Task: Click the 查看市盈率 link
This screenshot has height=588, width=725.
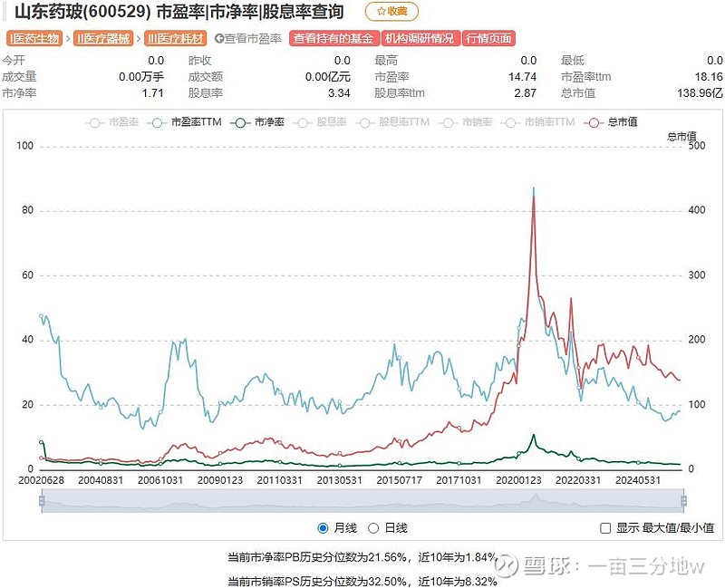Action: pyautogui.click(x=248, y=38)
